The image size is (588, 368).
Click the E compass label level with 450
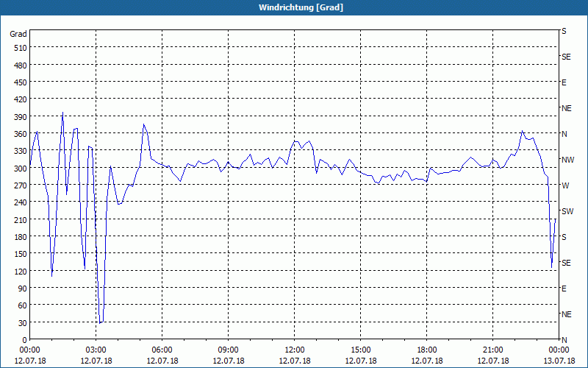(x=564, y=82)
